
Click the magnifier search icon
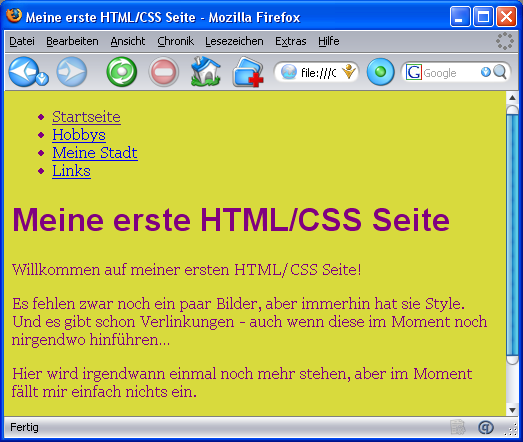(500, 72)
